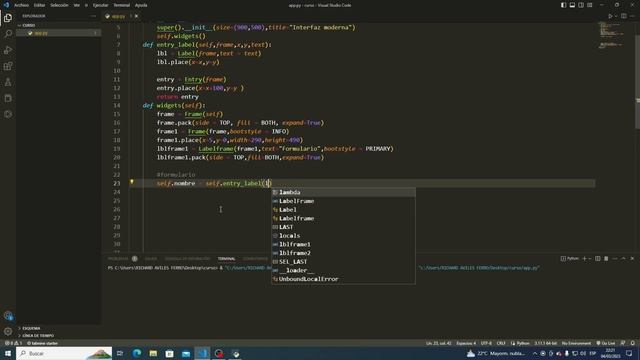Image resolution: width=640 pixels, height=360 pixels.
Task: Change the CRLF line ending in status bar
Action: pyautogui.click(x=501, y=343)
